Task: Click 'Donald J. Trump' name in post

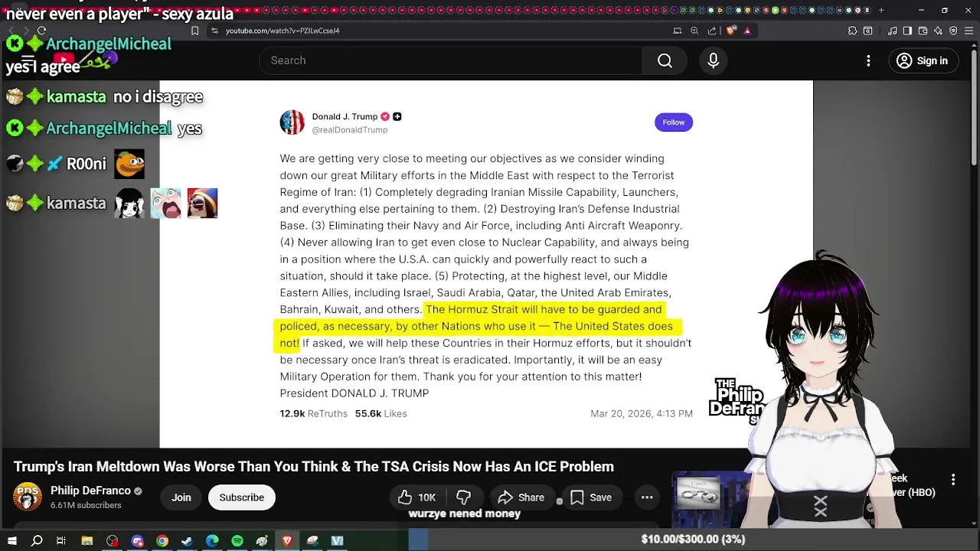Action: [x=345, y=116]
